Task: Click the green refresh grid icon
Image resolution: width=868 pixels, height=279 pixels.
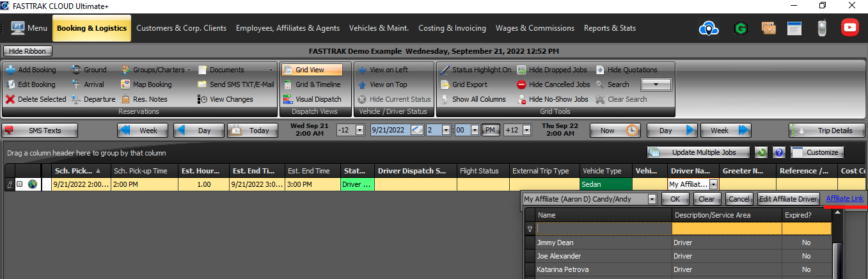Action: coord(761,152)
